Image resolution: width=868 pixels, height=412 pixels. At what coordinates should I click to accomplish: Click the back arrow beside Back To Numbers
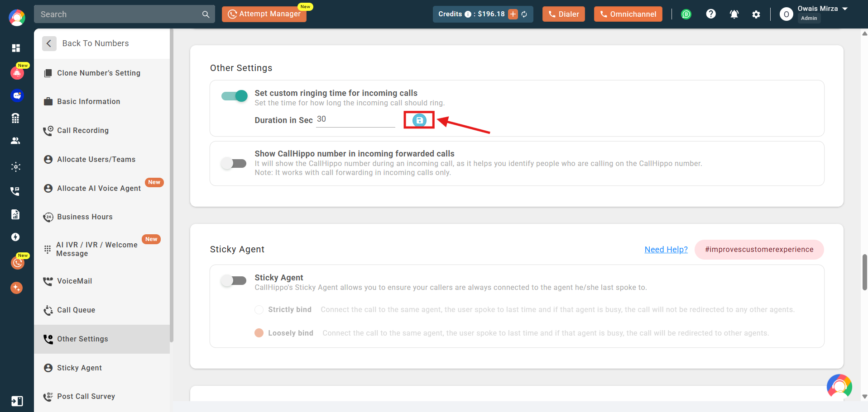click(49, 43)
